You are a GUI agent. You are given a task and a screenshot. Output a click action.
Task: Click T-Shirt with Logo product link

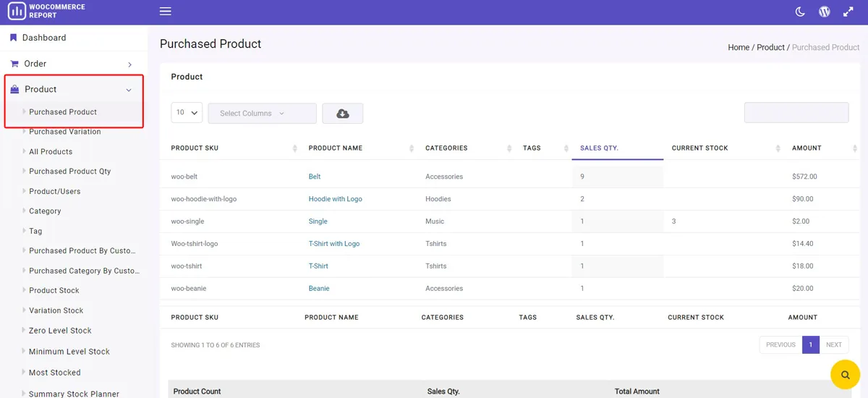pyautogui.click(x=334, y=244)
